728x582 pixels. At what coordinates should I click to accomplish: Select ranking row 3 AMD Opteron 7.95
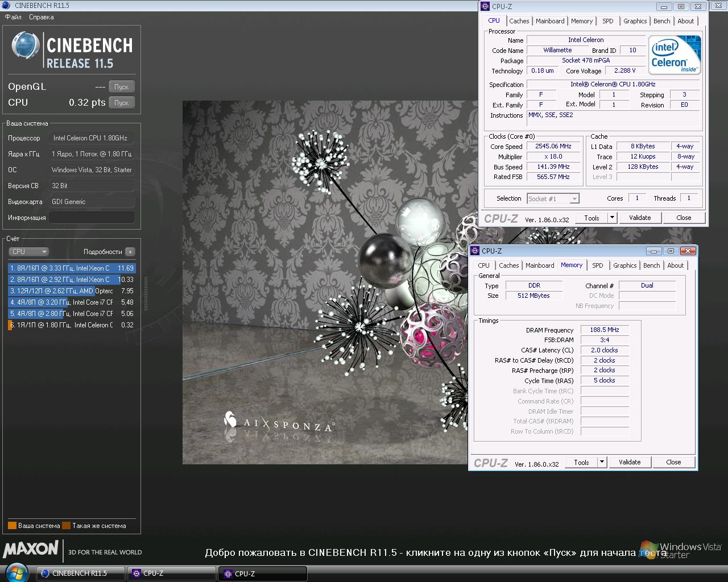pos(72,291)
